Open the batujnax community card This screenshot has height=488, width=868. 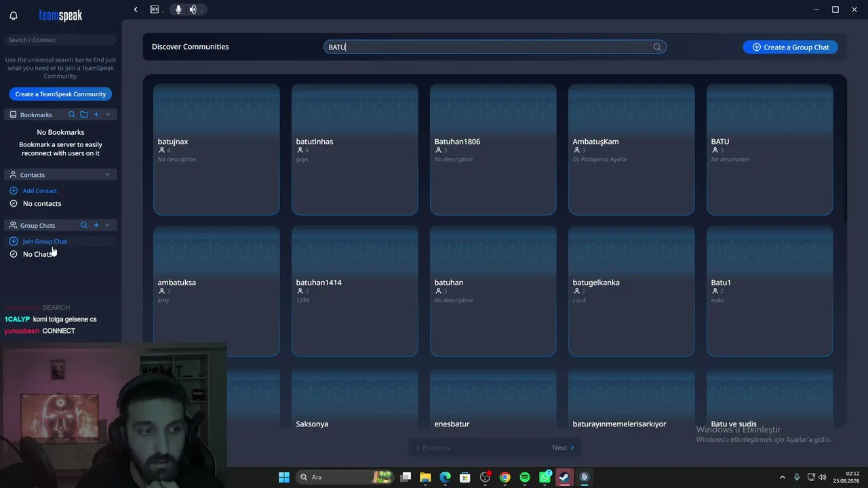pyautogui.click(x=216, y=149)
